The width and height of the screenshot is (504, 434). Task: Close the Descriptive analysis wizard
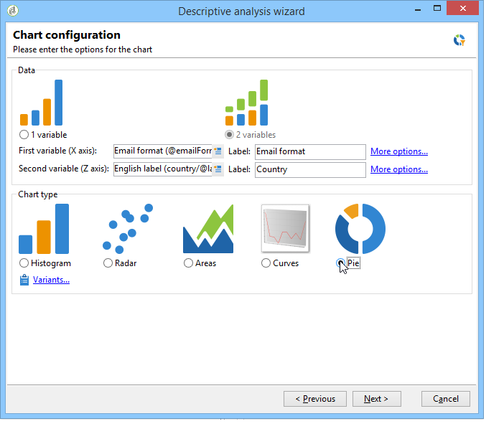pyautogui.click(x=462, y=9)
